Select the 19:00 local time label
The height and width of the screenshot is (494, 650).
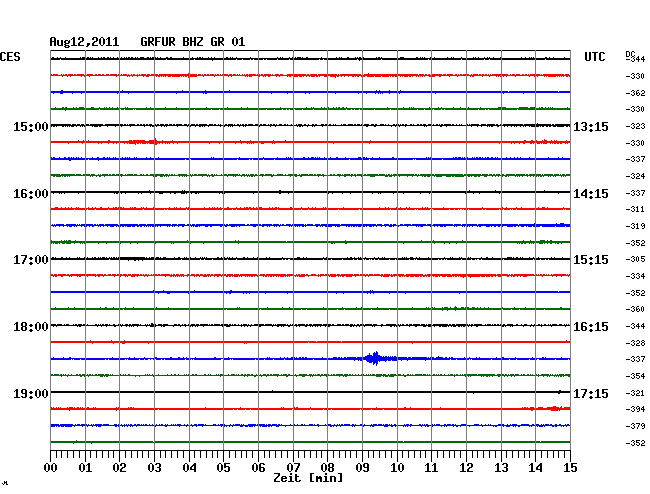[31, 393]
